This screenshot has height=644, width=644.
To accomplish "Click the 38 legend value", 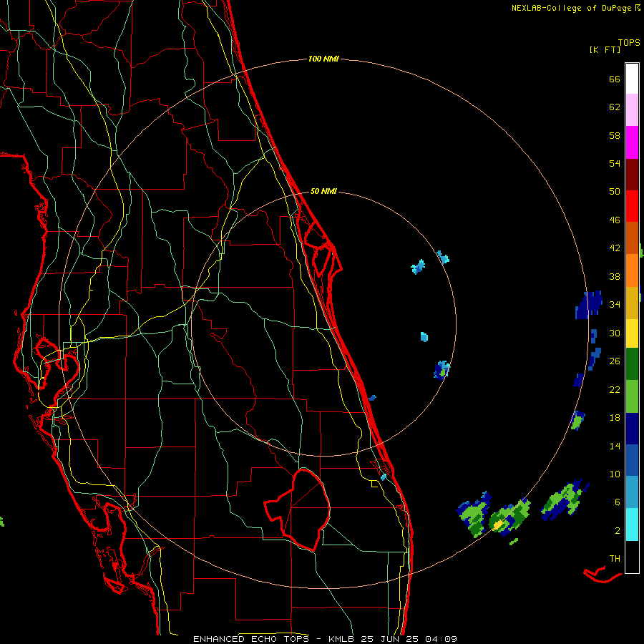I will (615, 276).
